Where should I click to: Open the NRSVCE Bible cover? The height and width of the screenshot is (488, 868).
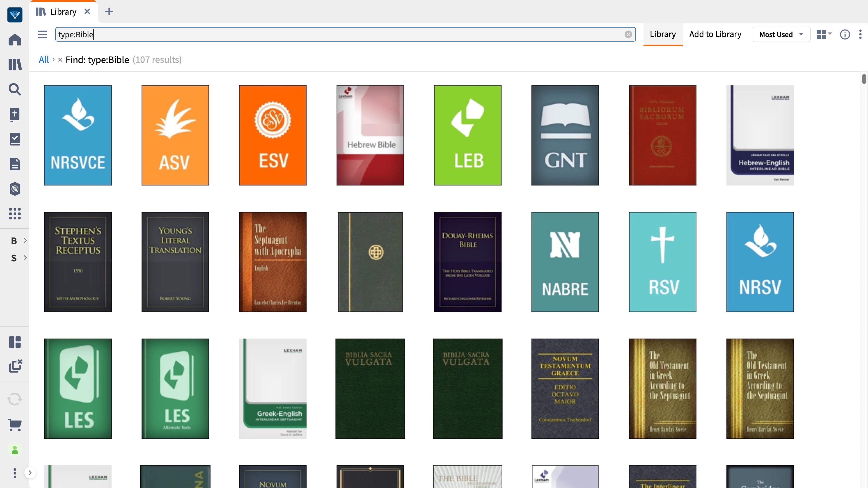[78, 135]
